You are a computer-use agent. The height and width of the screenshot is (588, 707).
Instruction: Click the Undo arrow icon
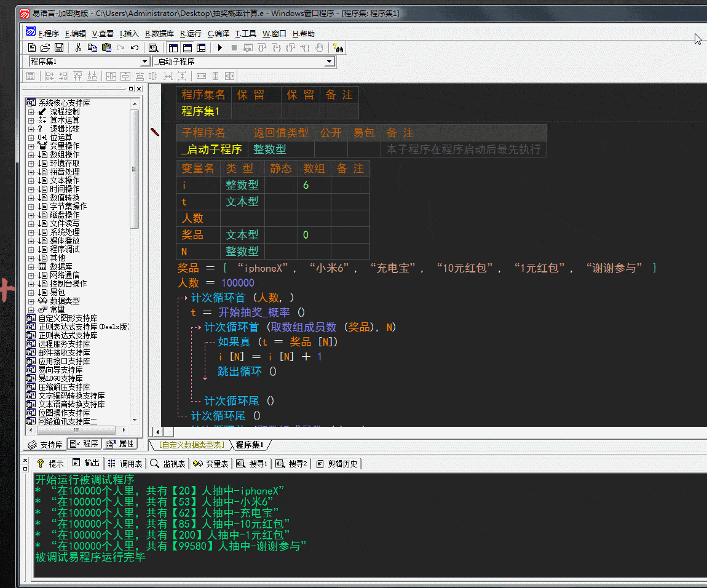coord(135,47)
